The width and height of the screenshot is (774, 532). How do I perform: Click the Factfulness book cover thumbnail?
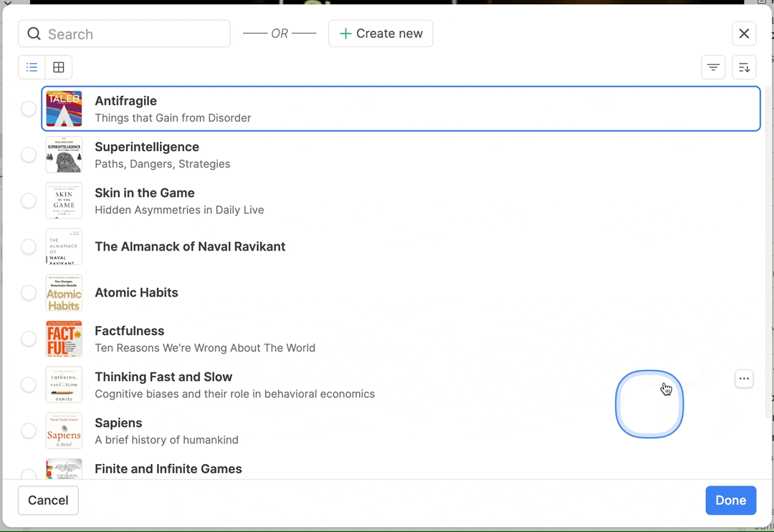point(64,339)
